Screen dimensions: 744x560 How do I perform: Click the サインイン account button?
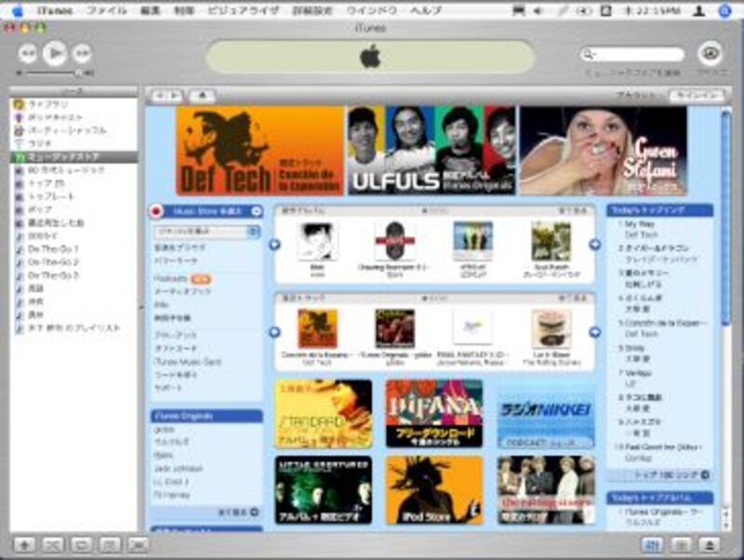pyautogui.click(x=697, y=96)
